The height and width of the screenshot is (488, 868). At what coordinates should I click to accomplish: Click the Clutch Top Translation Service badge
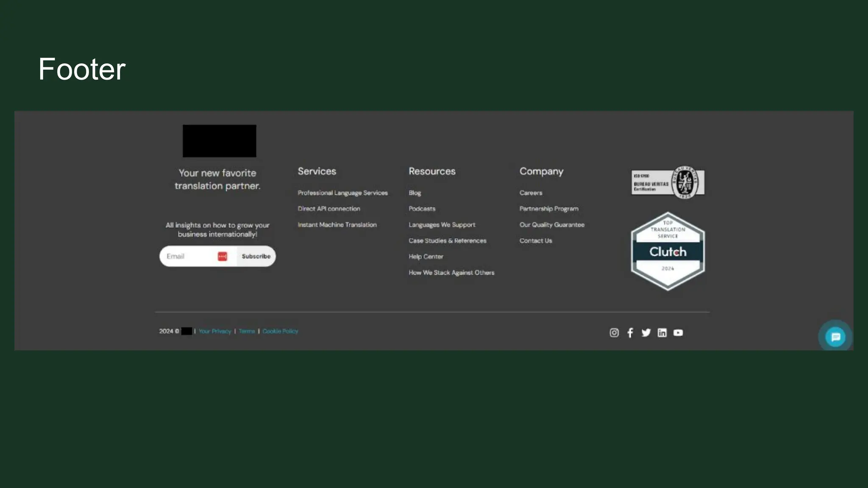click(x=668, y=252)
